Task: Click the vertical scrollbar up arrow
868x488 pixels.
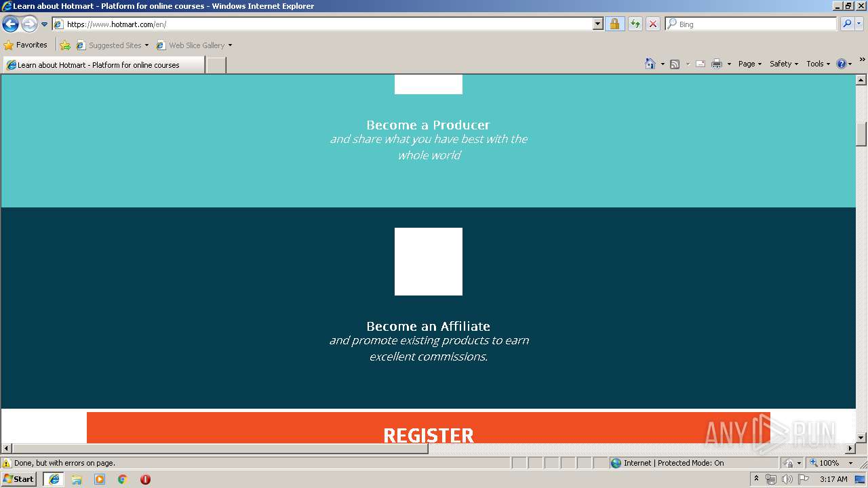Action: pos(861,80)
